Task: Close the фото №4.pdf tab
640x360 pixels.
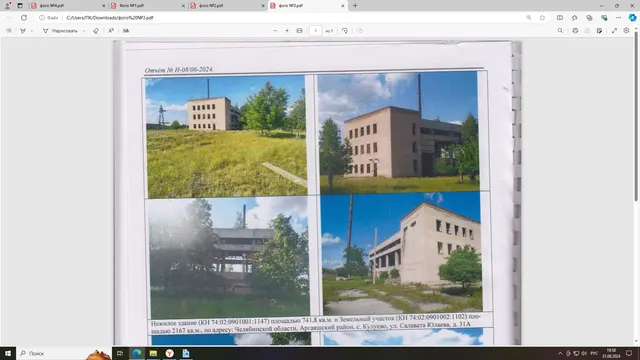Action: 103,6
